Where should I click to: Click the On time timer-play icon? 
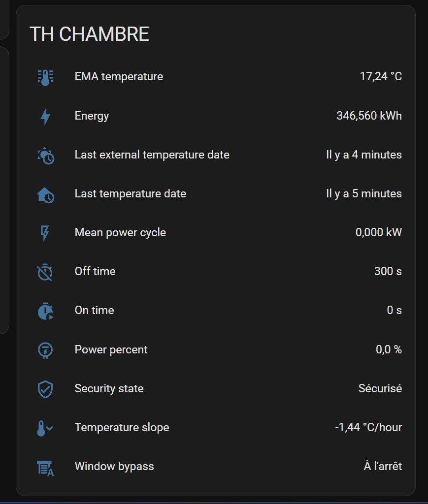[45, 311]
